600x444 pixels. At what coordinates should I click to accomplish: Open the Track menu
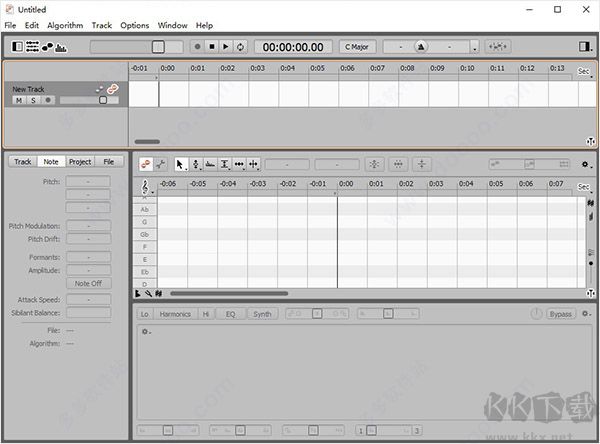102,25
